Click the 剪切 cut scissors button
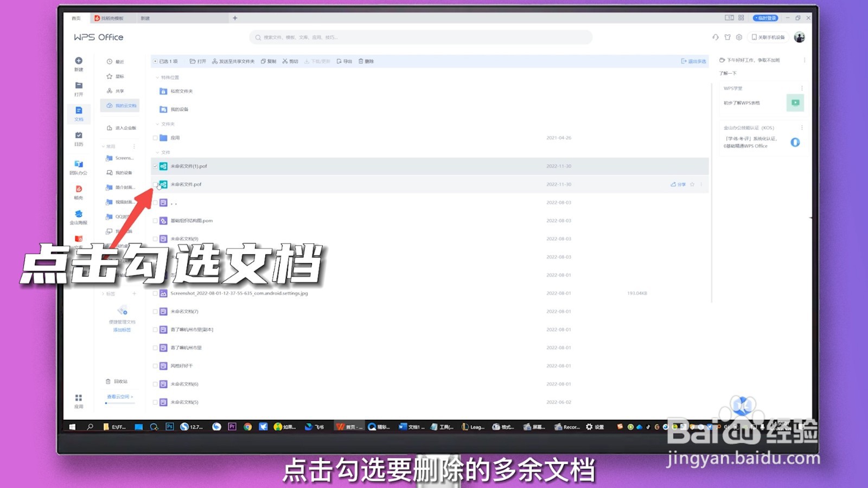 [x=290, y=61]
